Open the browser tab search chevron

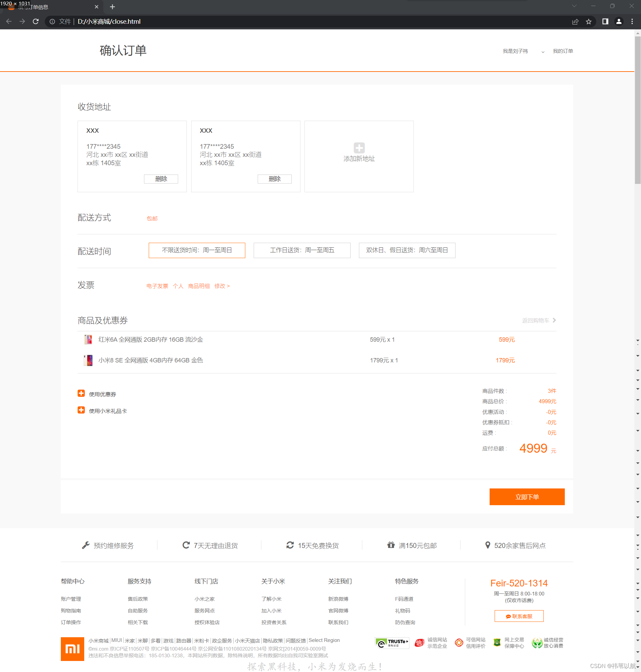click(x=574, y=6)
